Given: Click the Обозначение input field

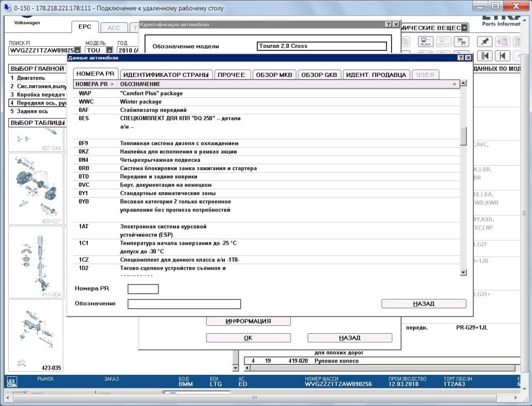Looking at the screenshot, I should 184,304.
